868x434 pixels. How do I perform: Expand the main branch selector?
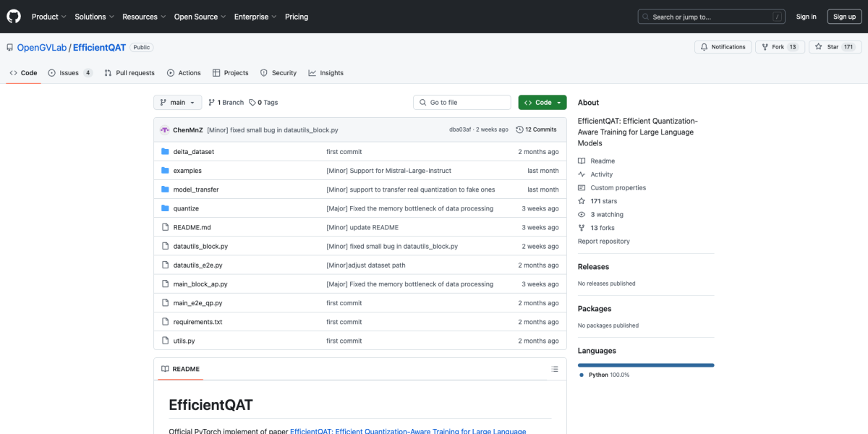pos(177,102)
